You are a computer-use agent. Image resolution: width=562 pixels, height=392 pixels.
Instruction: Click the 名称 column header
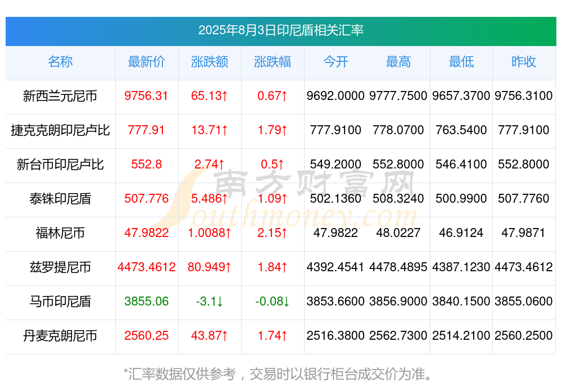[x=60, y=62]
